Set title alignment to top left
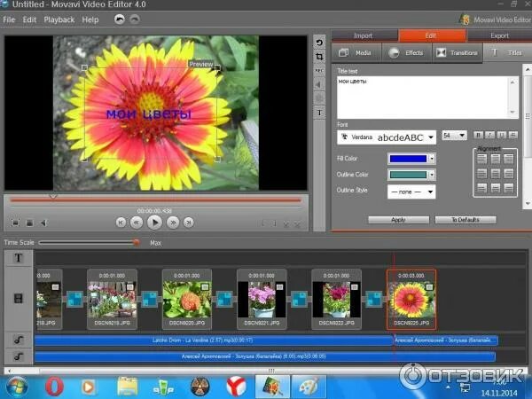 (x=481, y=159)
